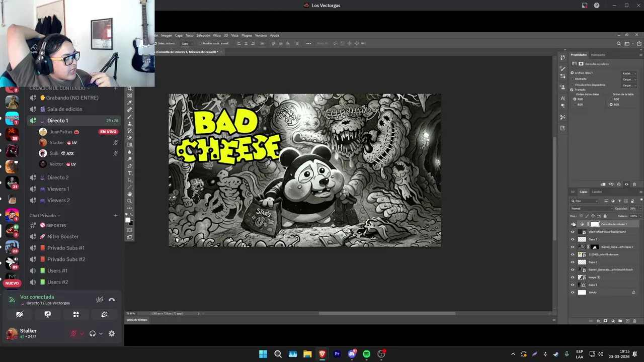Toggle the Tramado checkbox
The height and width of the screenshot is (362, 644).
click(x=572, y=89)
